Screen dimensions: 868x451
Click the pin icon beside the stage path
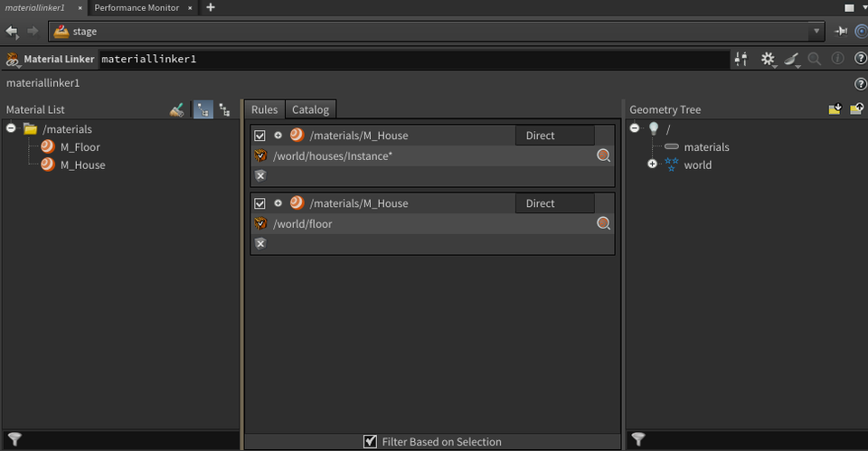tap(841, 31)
